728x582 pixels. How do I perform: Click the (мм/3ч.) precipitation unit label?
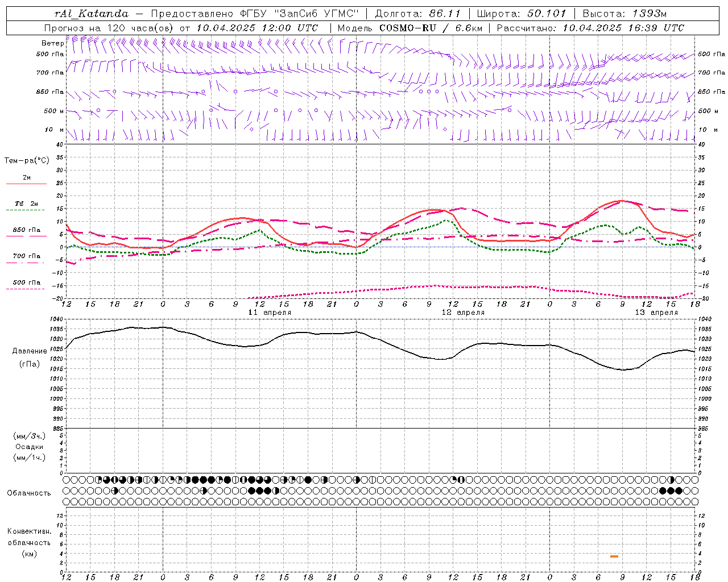click(30, 436)
